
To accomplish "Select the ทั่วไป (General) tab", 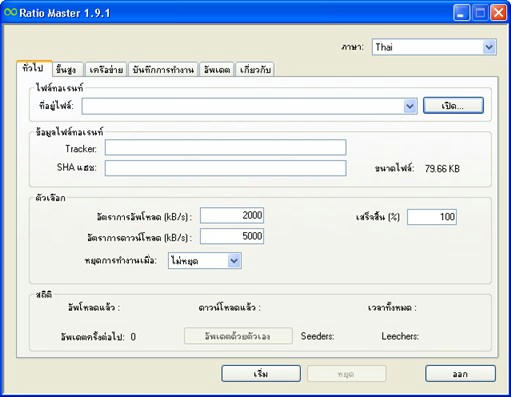I will (x=34, y=69).
